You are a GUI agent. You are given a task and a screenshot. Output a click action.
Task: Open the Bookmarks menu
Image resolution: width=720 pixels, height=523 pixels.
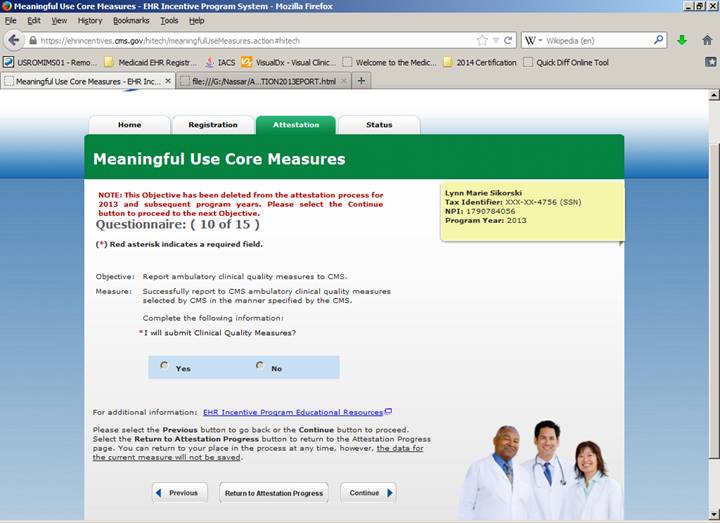pos(131,20)
